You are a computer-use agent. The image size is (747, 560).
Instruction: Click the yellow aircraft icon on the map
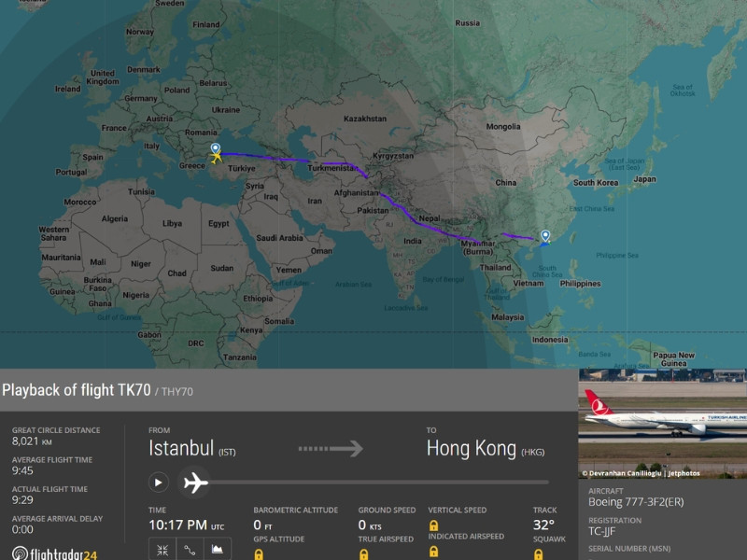(x=218, y=159)
